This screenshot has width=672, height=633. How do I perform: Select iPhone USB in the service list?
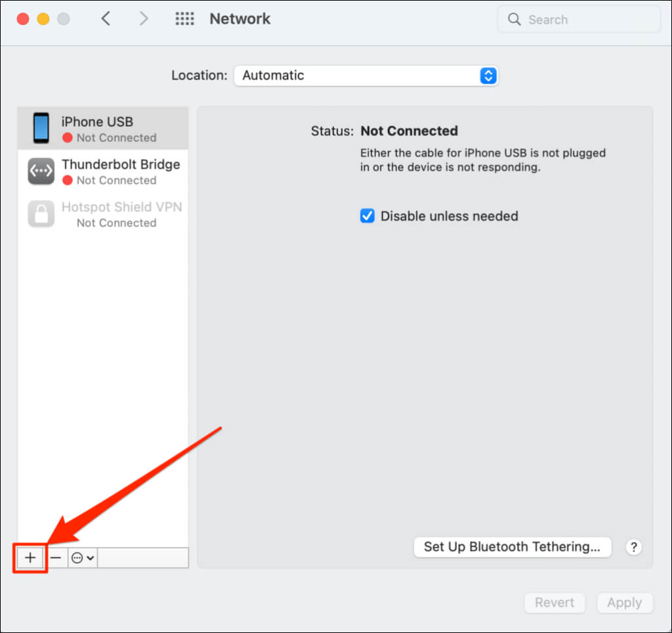coord(103,128)
